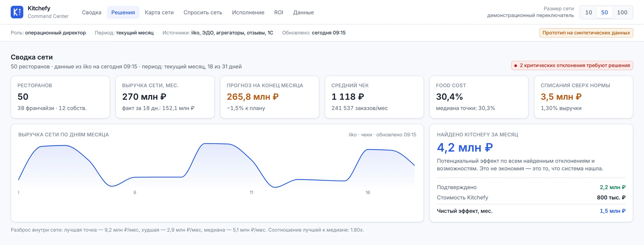644x245 pixels.
Task: Open the Сводка tab
Action: (91, 12)
